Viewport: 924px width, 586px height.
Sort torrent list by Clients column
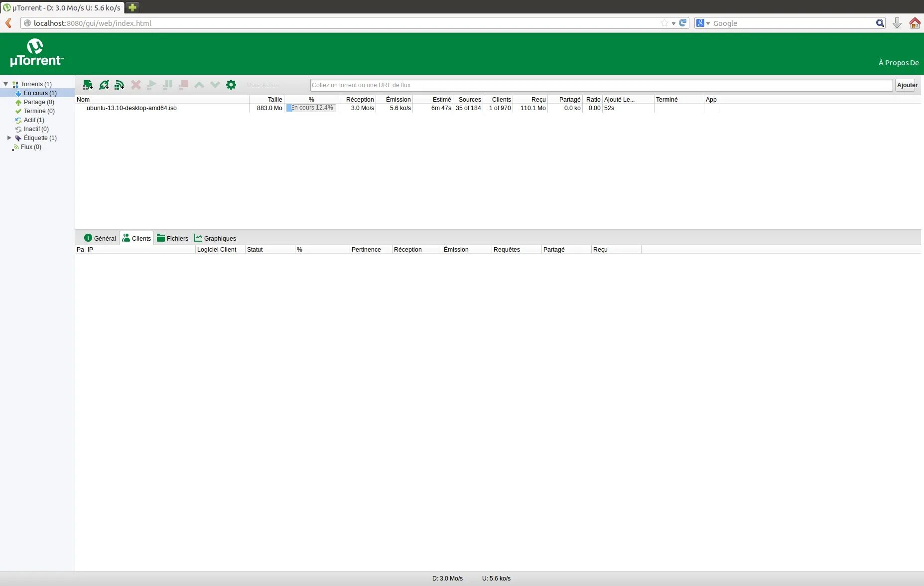pos(498,100)
